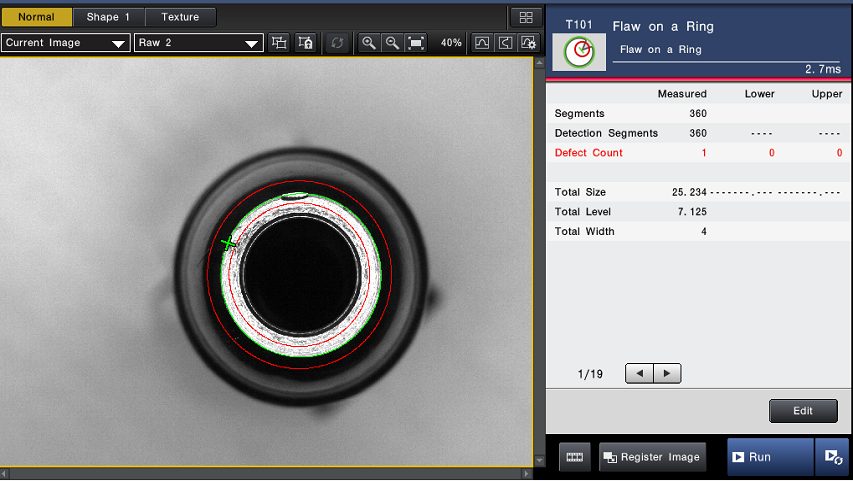Open the multi-view layout grid icon
853x481 pixels.
(x=526, y=17)
